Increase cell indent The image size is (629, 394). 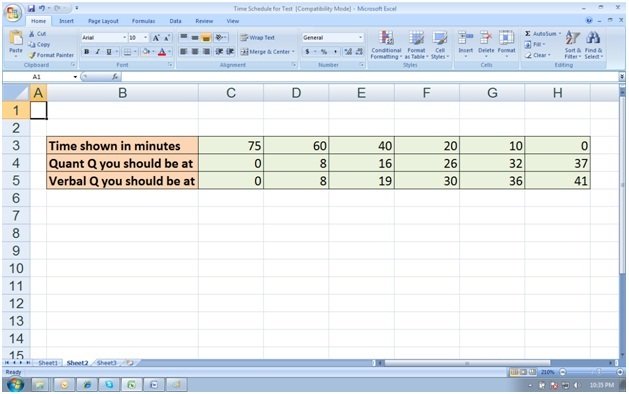click(230, 52)
